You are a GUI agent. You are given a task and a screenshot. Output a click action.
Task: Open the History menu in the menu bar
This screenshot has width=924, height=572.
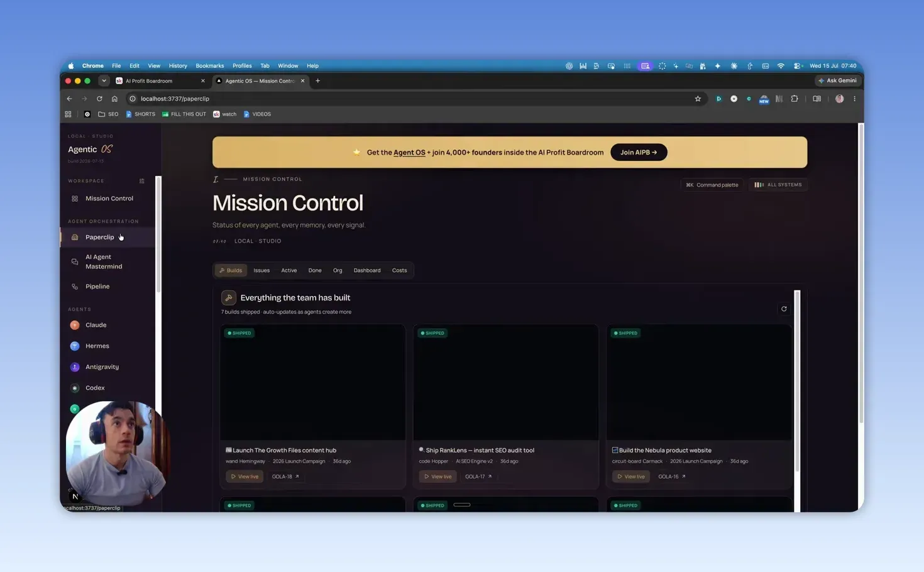pos(178,65)
